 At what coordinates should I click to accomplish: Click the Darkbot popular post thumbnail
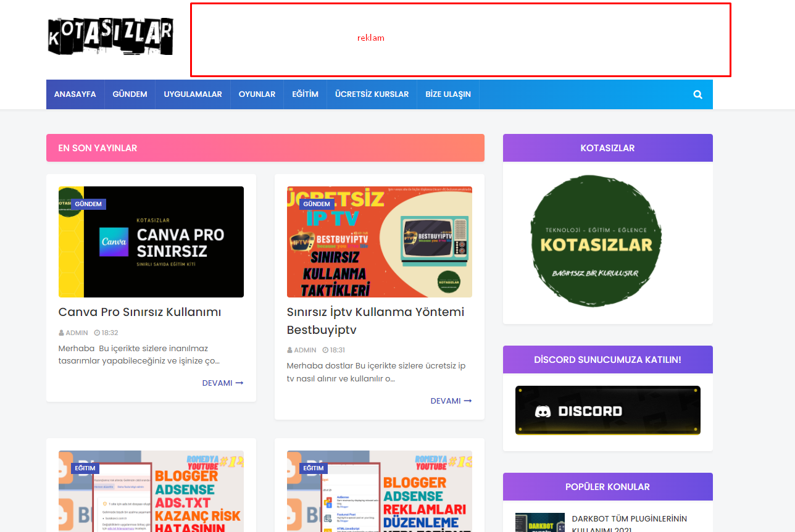point(540,522)
